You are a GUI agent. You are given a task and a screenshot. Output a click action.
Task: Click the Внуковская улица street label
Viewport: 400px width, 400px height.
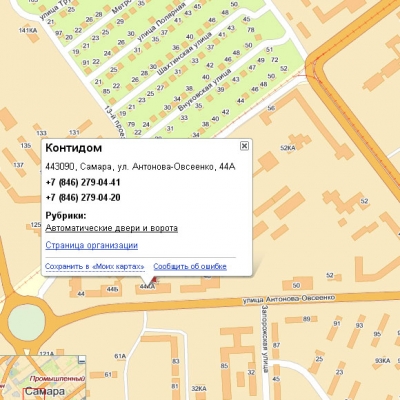(204, 91)
